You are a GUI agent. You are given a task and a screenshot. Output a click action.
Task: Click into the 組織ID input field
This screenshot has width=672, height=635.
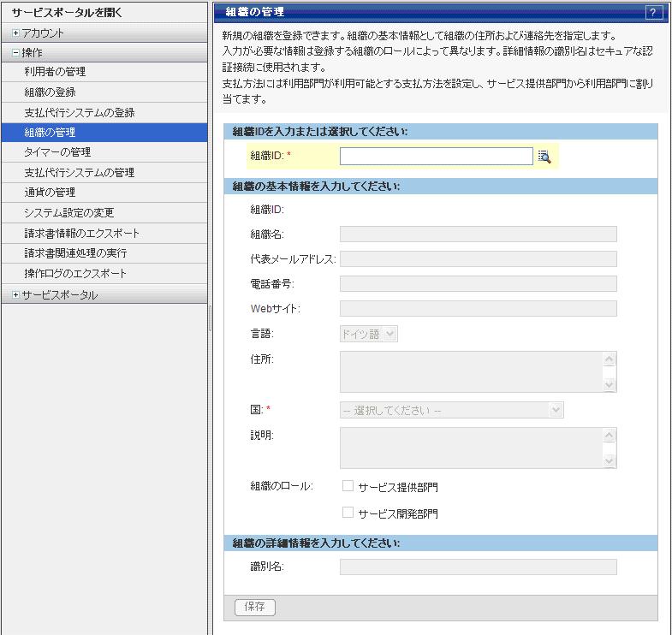436,156
